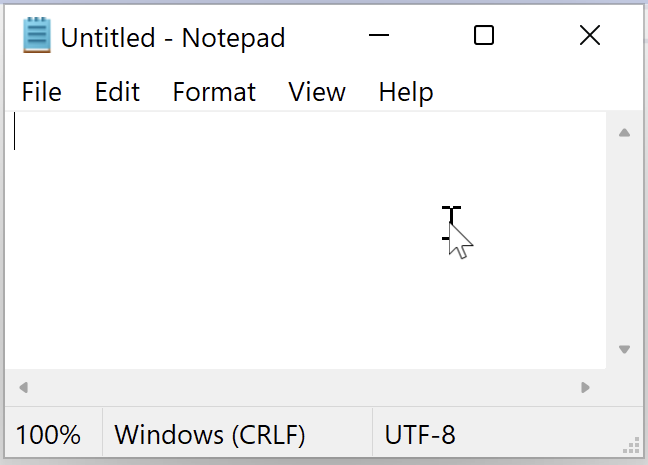Screen dimensions: 648x465
Task: Click the vertical scrollbar down arrow
Action: pyautogui.click(x=624, y=349)
